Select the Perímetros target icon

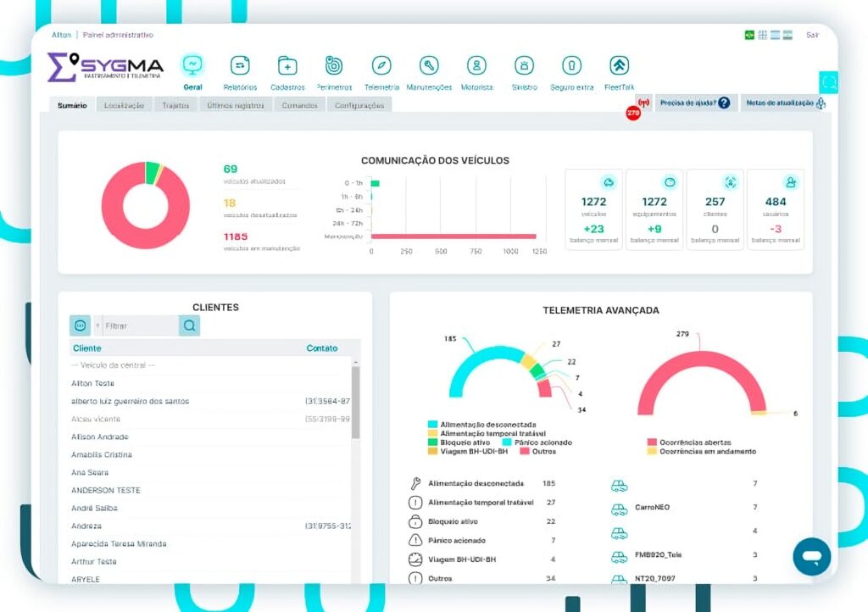(x=334, y=66)
